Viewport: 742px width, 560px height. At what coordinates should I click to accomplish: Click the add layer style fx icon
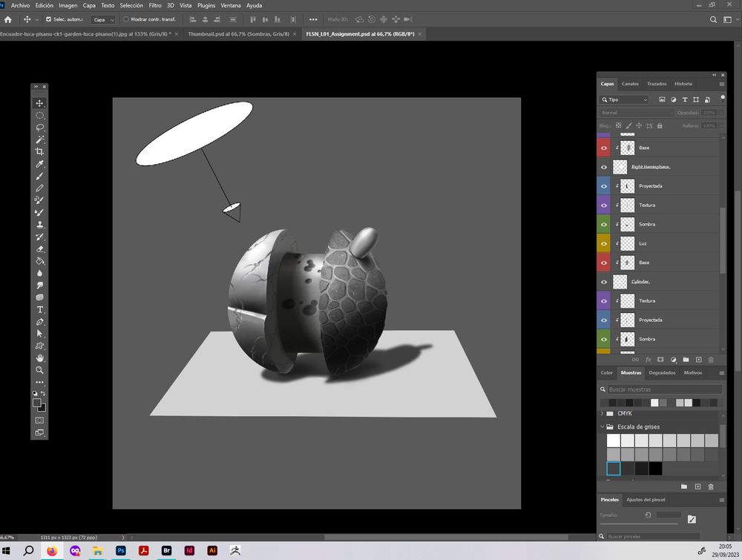(648, 360)
